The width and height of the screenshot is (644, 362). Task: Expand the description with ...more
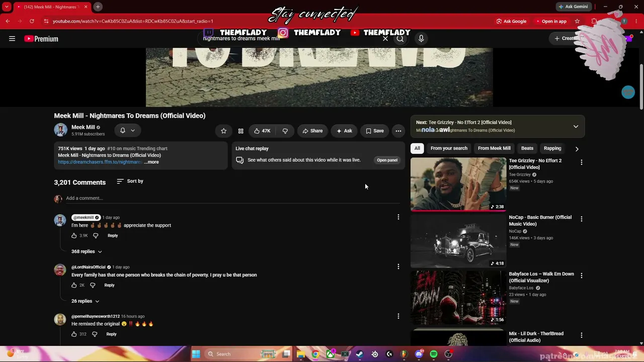click(x=151, y=162)
